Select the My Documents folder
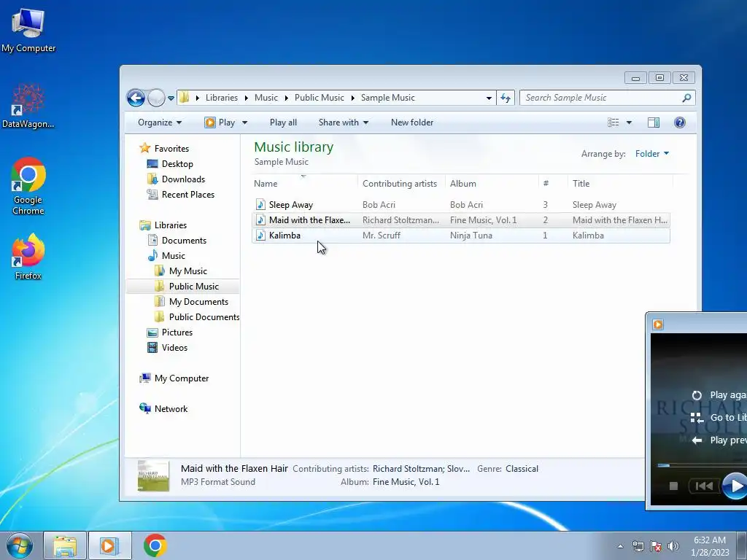This screenshot has height=560, width=747. coord(198,301)
